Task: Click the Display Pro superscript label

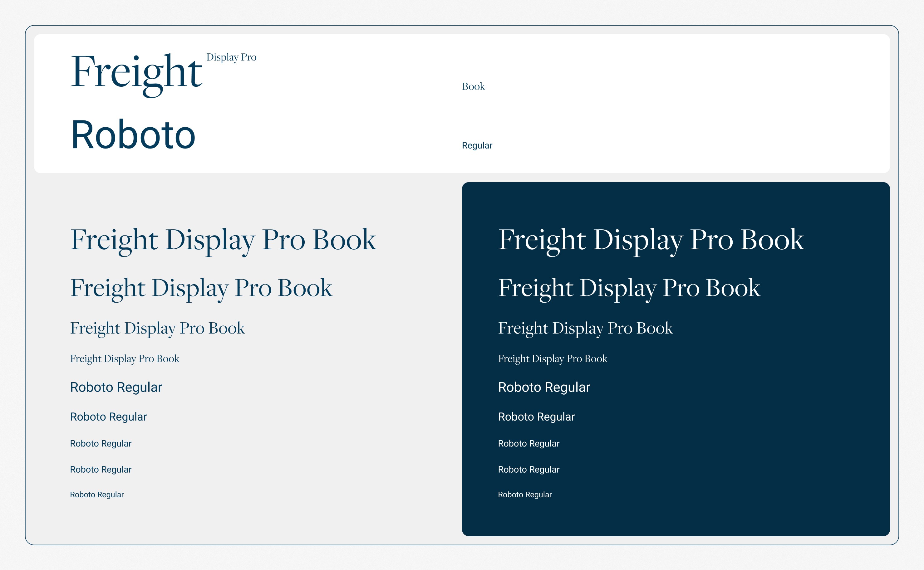Action: point(231,57)
